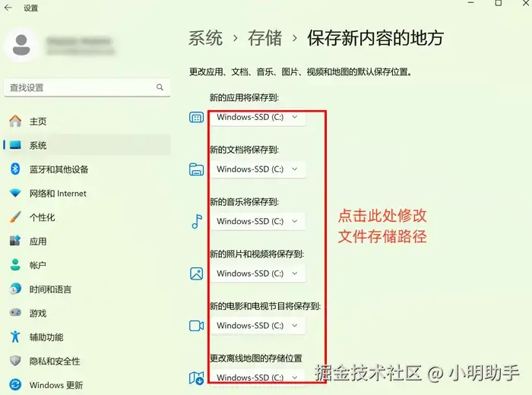Click the documents folder icon
The width and height of the screenshot is (532, 395).
click(196, 169)
